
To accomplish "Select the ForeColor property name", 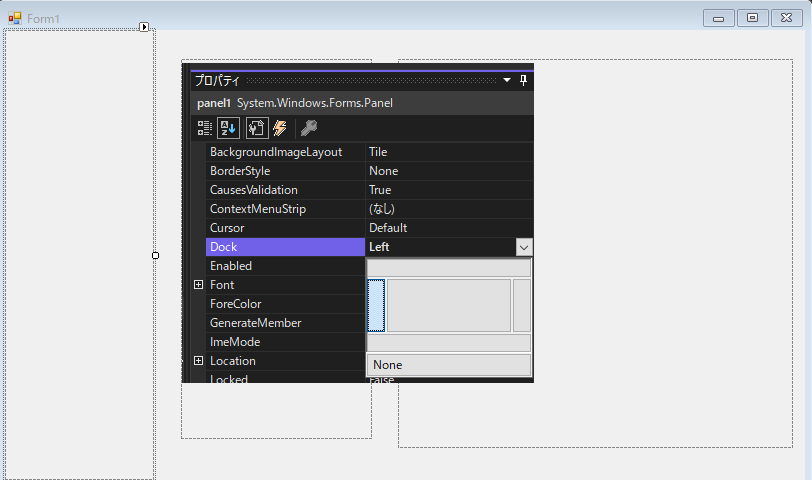I will point(236,304).
